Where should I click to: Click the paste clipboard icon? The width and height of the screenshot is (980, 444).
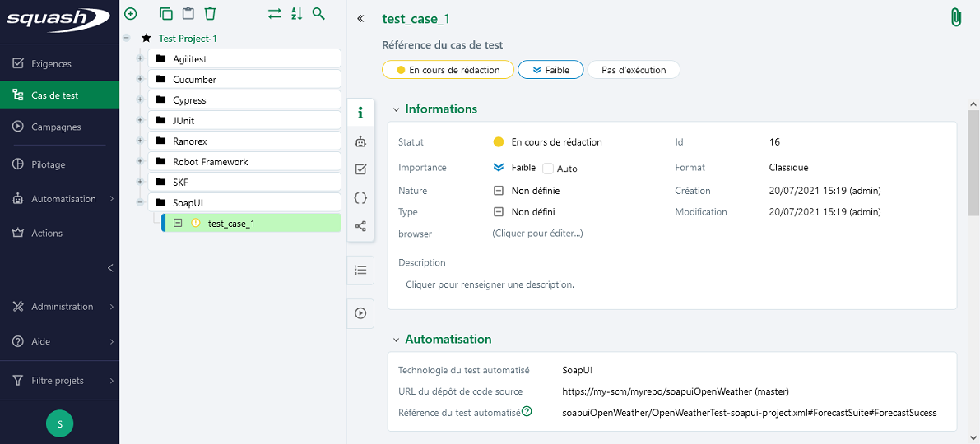click(188, 13)
